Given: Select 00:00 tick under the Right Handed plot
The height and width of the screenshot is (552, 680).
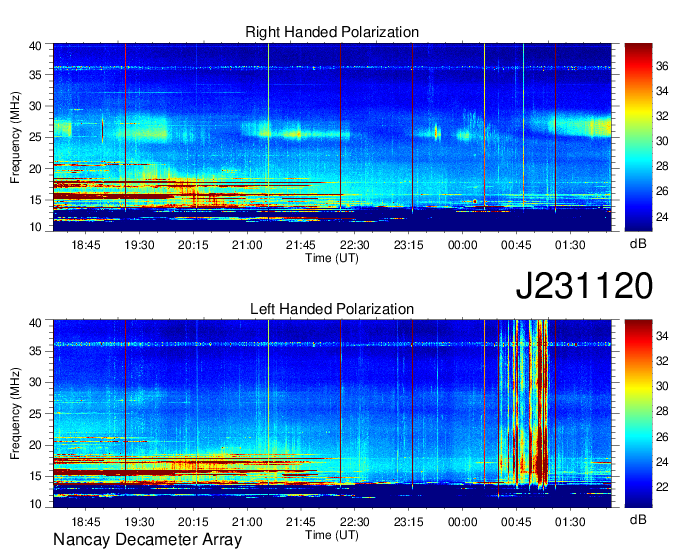Looking at the screenshot, I should coord(462,245).
